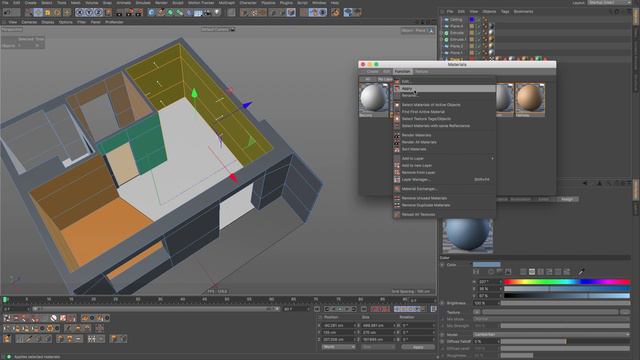Open the Cameras viewport menu

[29, 22]
